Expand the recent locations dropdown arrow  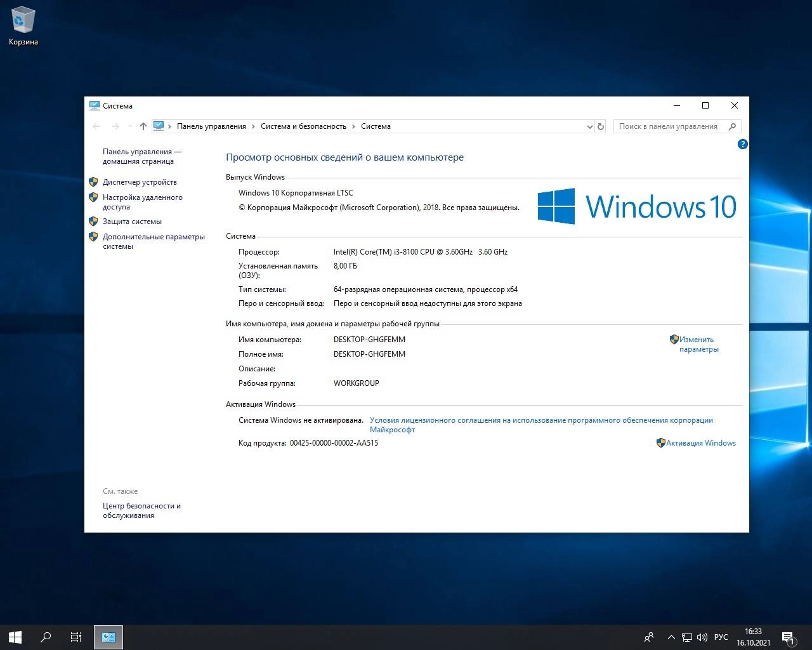pos(130,126)
